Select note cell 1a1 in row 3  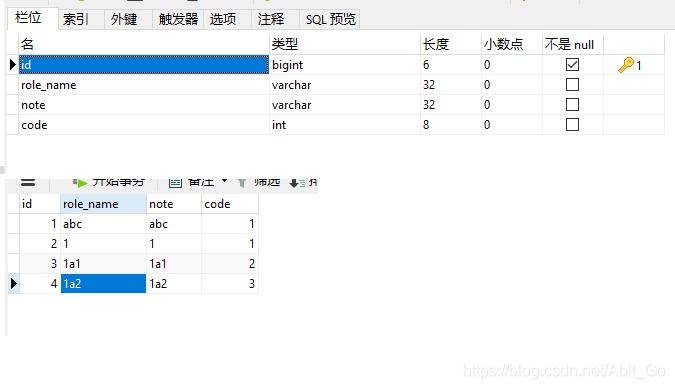coord(174,264)
